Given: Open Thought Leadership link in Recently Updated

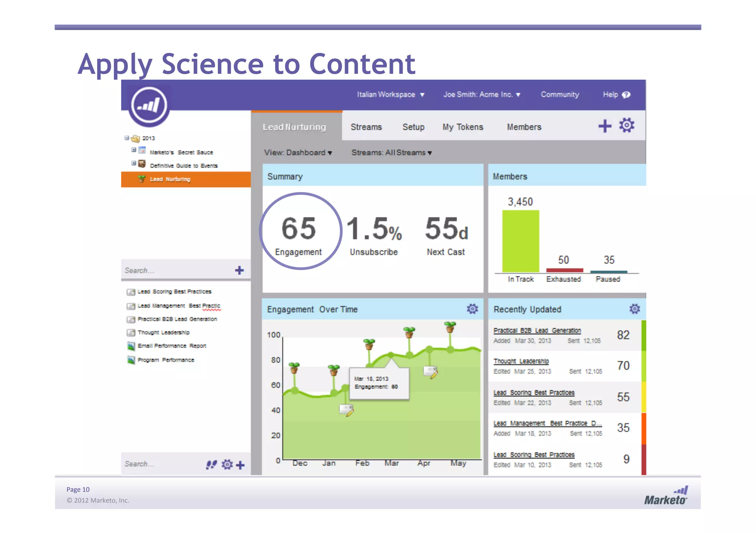Looking at the screenshot, I should point(521,361).
